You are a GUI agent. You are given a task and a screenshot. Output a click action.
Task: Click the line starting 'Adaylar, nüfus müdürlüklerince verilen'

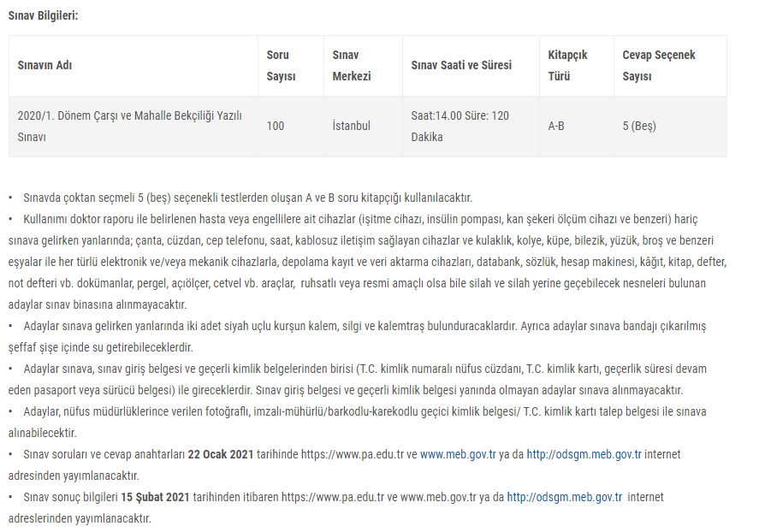click(365, 411)
